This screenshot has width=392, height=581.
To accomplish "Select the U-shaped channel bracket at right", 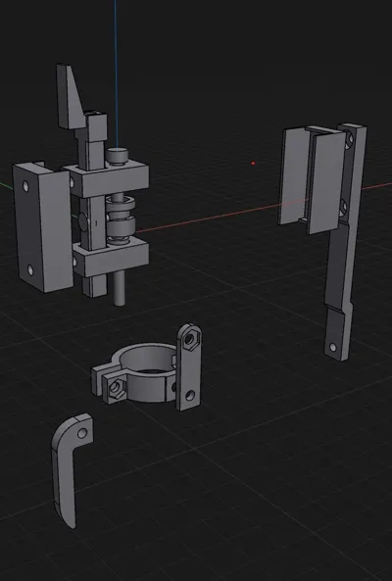I will coord(312,179).
